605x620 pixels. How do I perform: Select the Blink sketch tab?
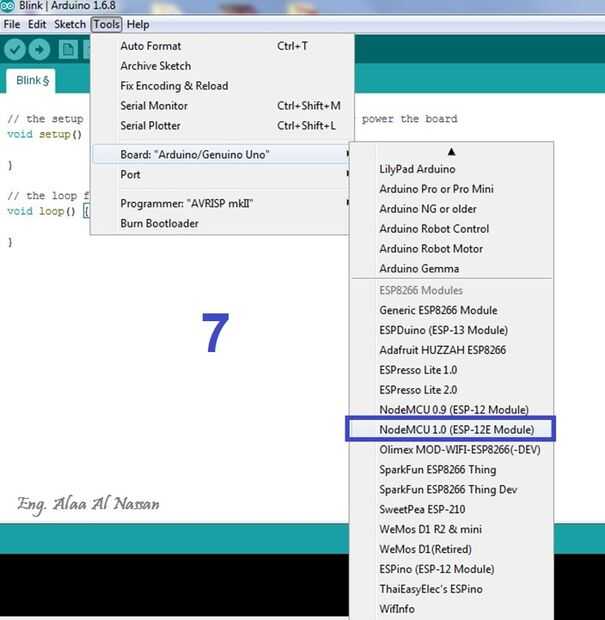tap(31, 81)
